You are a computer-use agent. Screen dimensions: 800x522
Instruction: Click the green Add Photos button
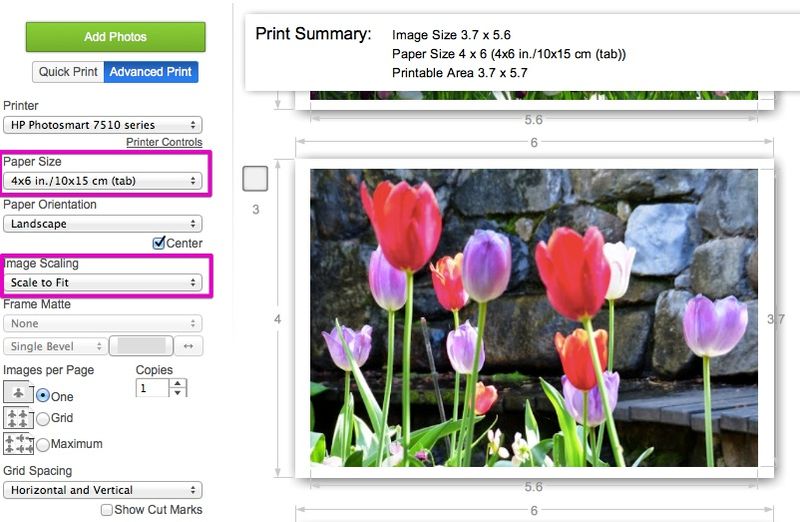[x=115, y=37]
